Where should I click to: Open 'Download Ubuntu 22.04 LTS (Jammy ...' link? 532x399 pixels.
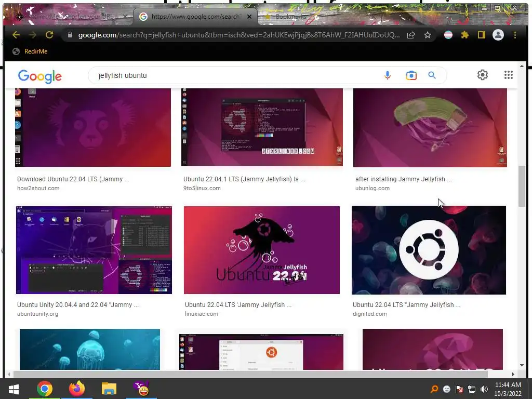click(x=73, y=179)
